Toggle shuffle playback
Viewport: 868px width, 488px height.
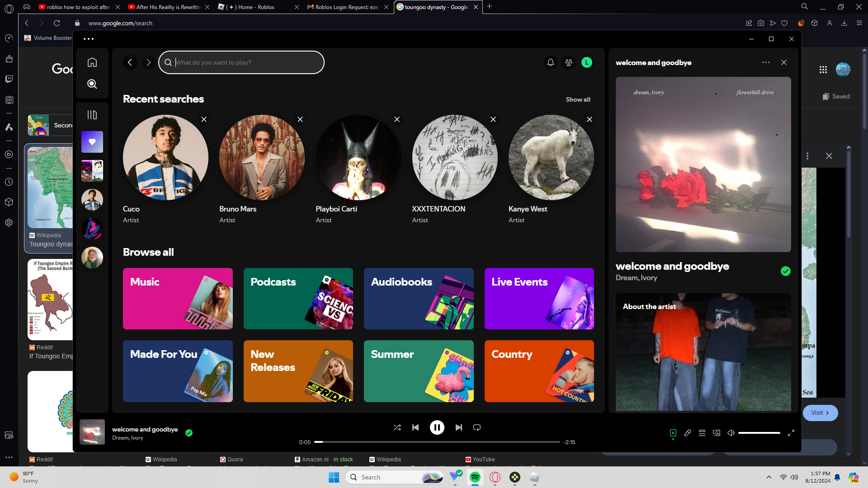point(397,427)
